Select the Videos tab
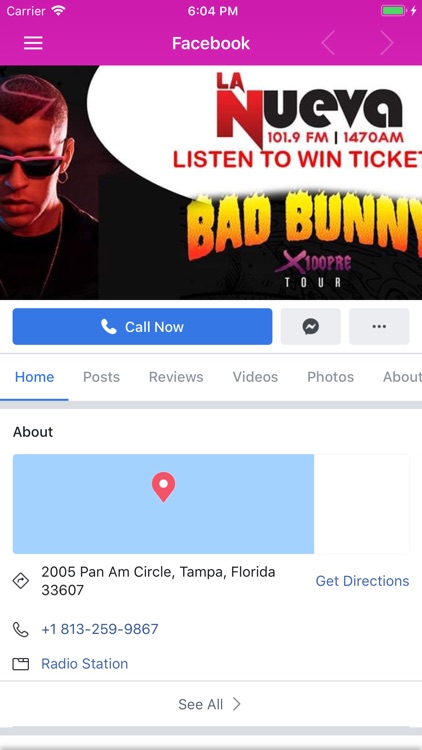The height and width of the screenshot is (750, 422). pyautogui.click(x=255, y=377)
